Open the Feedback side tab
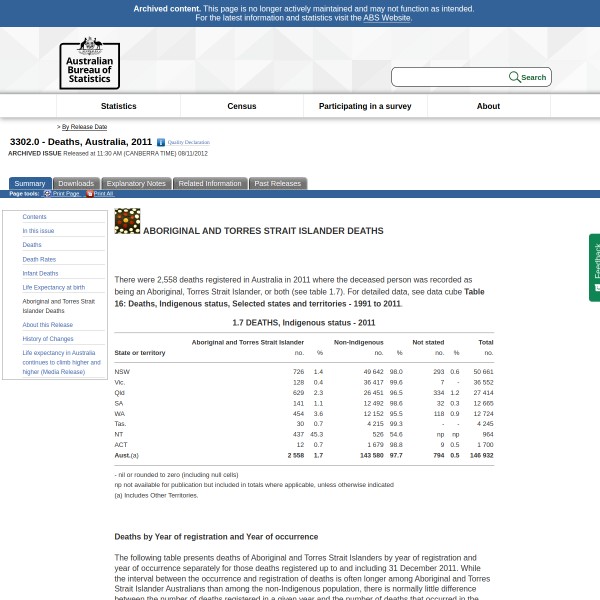Screen dimensions: 600x600 click(x=595, y=267)
